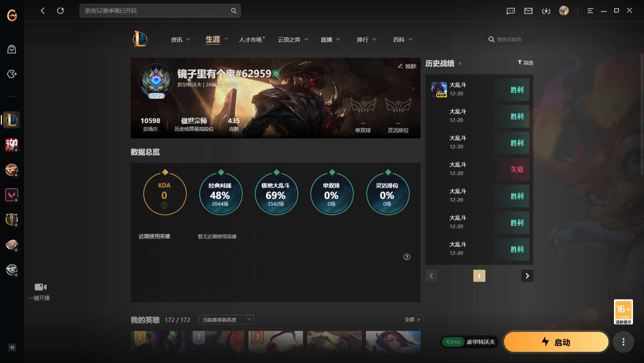The width and height of the screenshot is (644, 363).
Task: Open the 人才市场 tab
Action: tap(251, 39)
